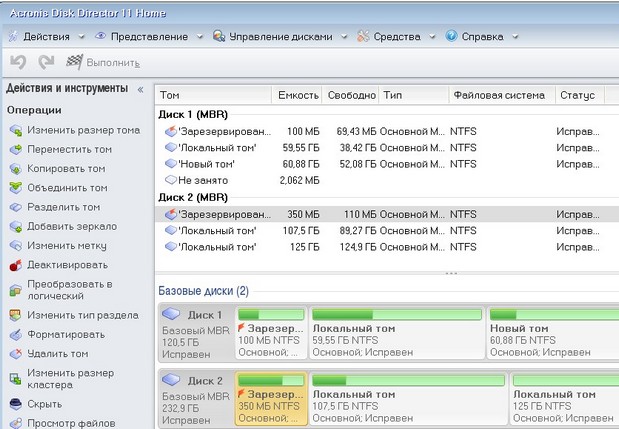The image size is (619, 429).
Task: Click the Изменить метку icon
Action: 16,245
